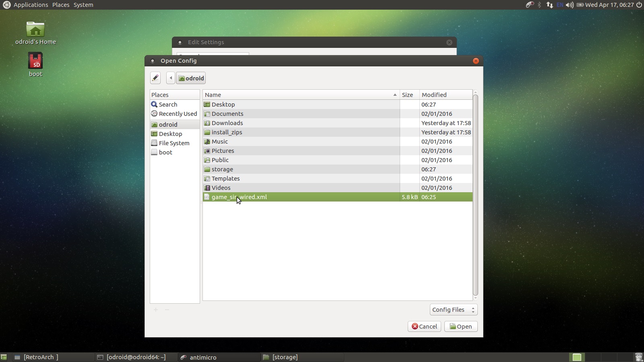Click the pencil type-a-filename icon

[x=155, y=78]
